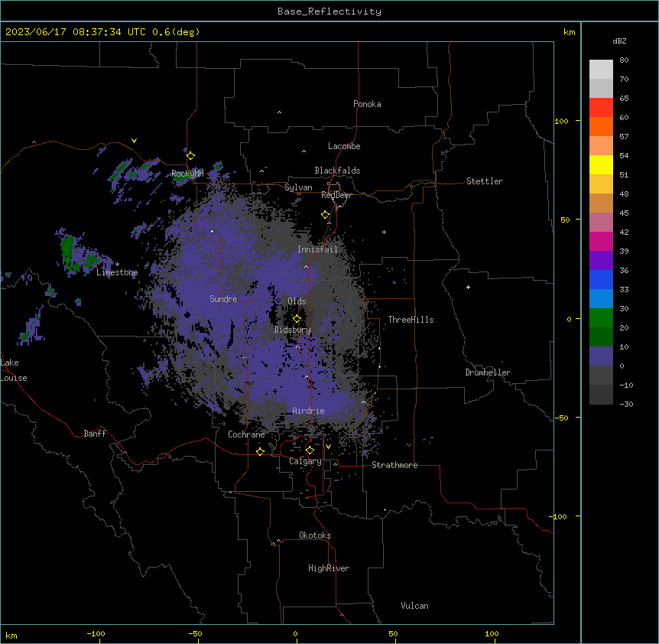Click the yellow diamond marker near RockyMH
The height and width of the screenshot is (644, 659).
pyautogui.click(x=190, y=155)
